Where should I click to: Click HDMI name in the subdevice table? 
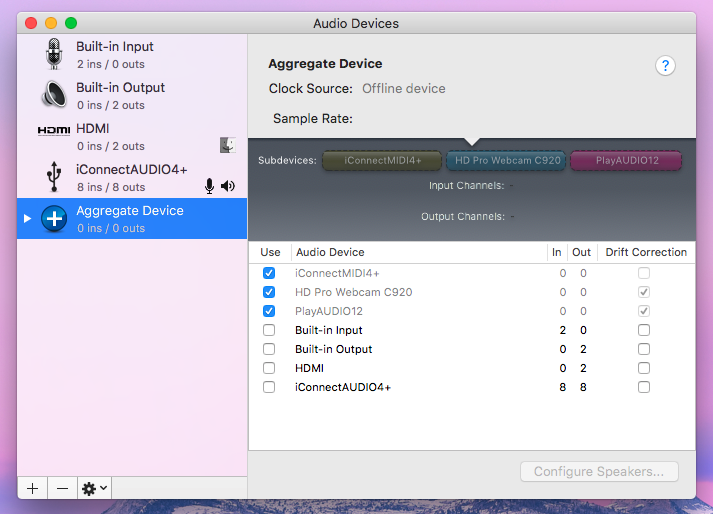pyautogui.click(x=309, y=368)
